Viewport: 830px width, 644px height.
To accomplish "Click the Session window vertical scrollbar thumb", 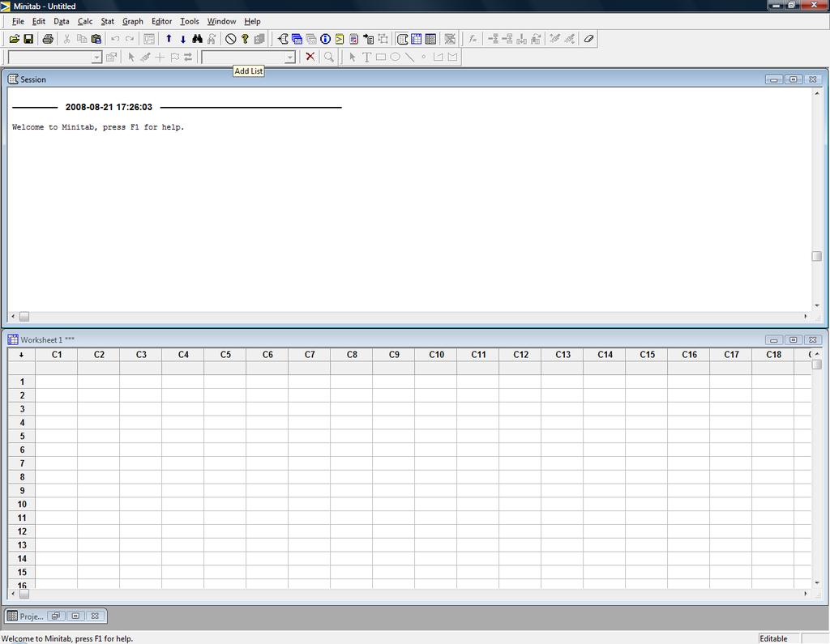I will [817, 256].
